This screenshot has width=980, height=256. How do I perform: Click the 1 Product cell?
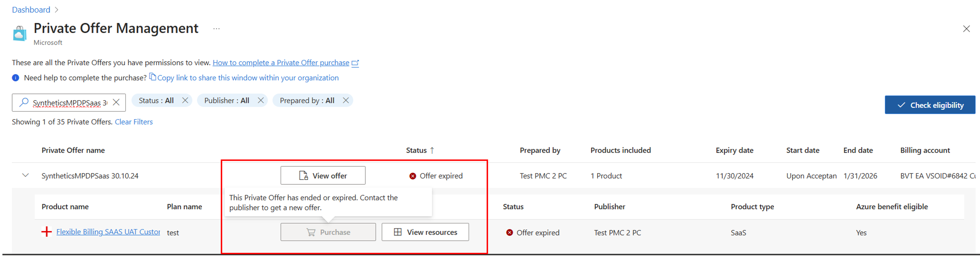pos(606,176)
